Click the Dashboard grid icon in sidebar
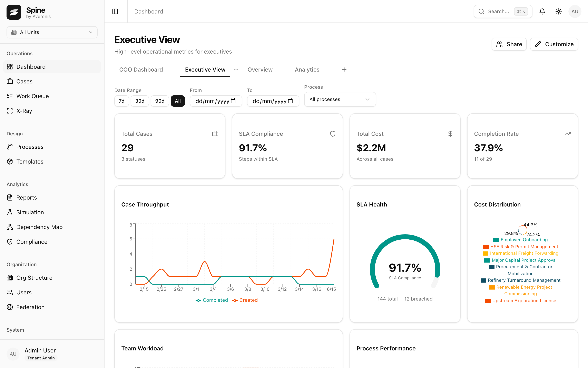 click(x=10, y=67)
